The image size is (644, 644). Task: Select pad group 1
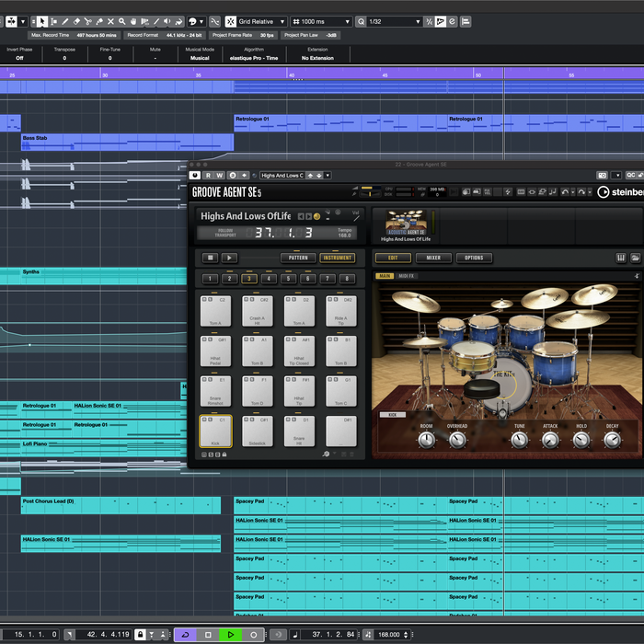210,279
